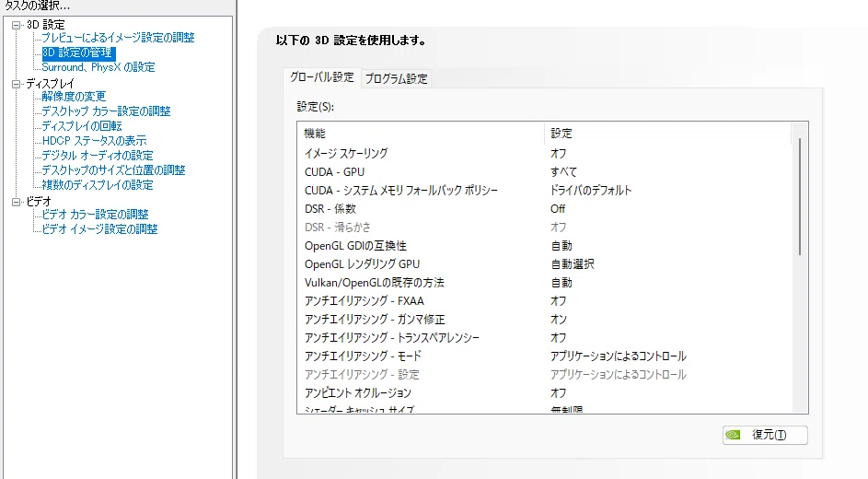Open 解像度の変更 in the task tree

[74, 97]
